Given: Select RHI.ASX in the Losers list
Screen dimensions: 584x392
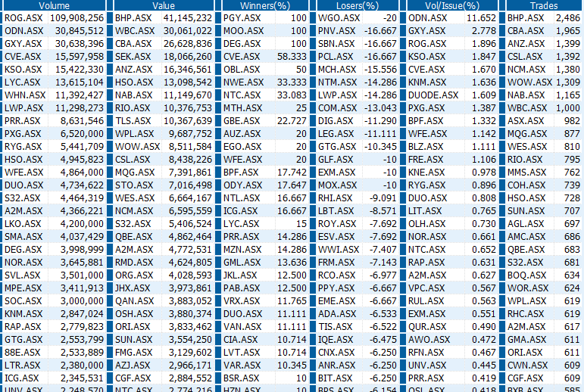Looking at the screenshot, I should click(x=335, y=198).
